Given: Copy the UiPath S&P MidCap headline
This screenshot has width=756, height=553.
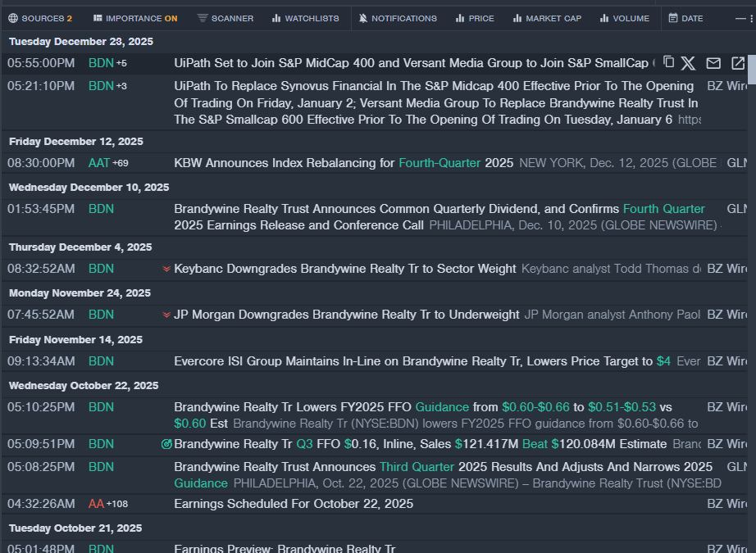Looking at the screenshot, I should (668, 62).
